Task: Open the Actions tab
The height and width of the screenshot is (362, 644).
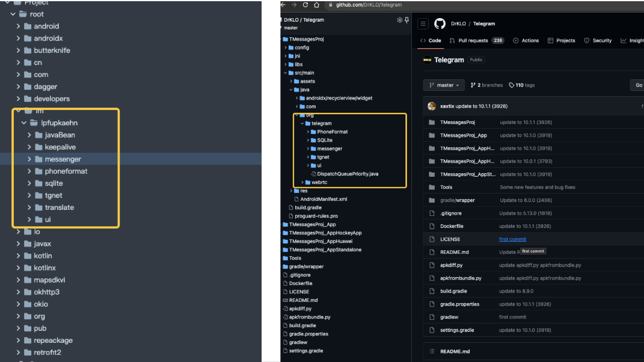Action: pyautogui.click(x=526, y=41)
